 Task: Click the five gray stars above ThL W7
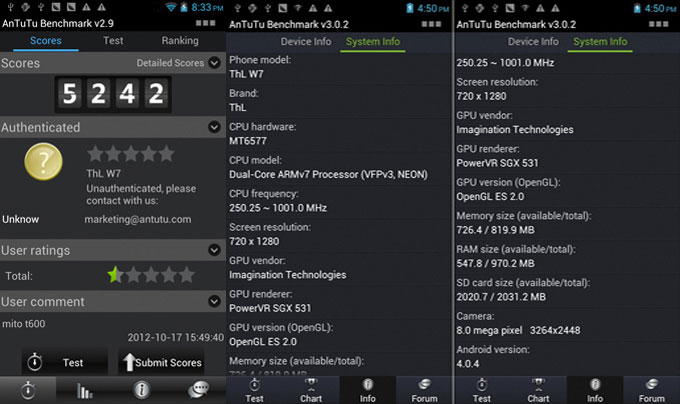(x=131, y=153)
